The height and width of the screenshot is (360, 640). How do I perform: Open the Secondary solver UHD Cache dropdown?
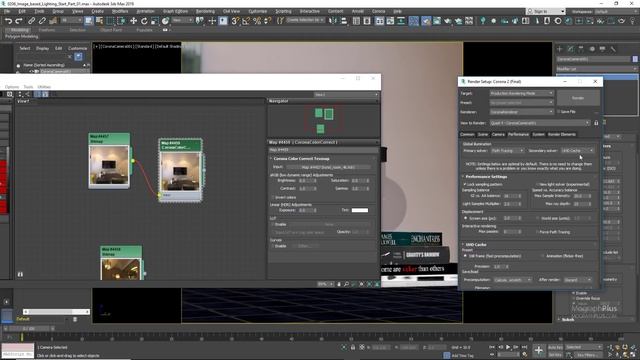577,151
